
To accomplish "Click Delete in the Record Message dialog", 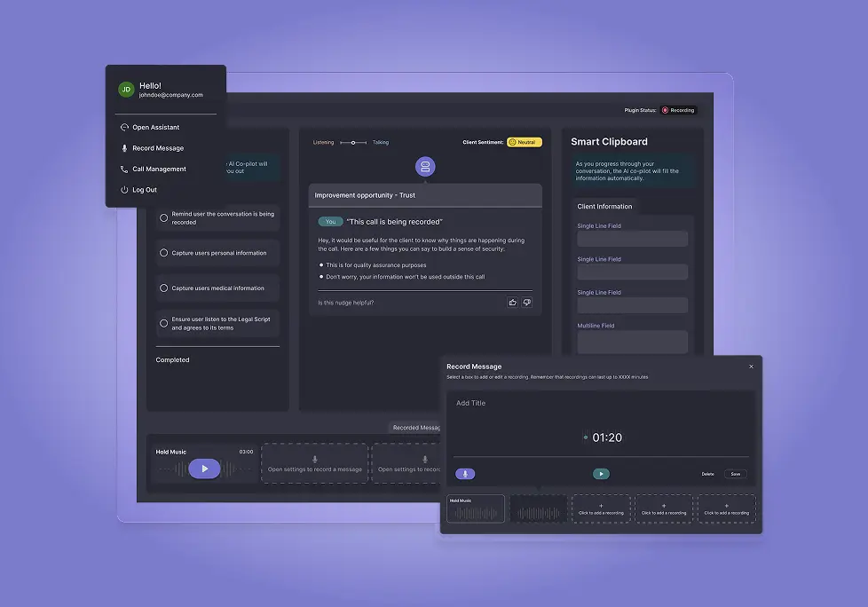I will click(707, 474).
